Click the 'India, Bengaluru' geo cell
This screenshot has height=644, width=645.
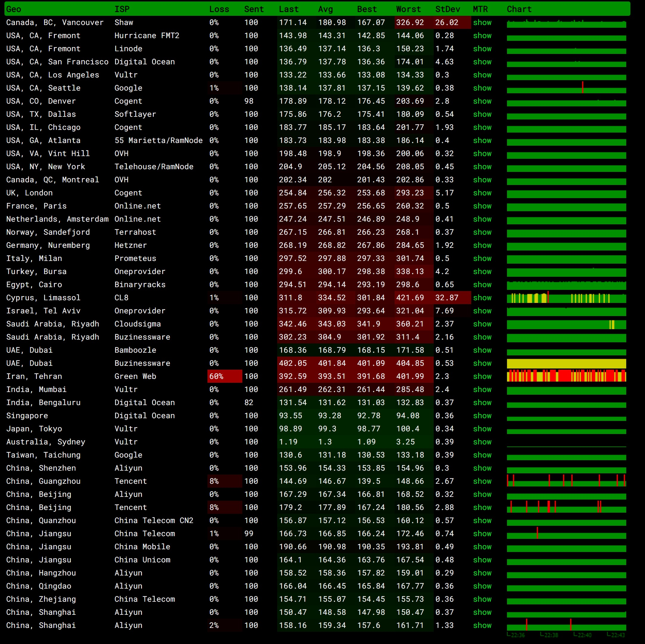44,402
